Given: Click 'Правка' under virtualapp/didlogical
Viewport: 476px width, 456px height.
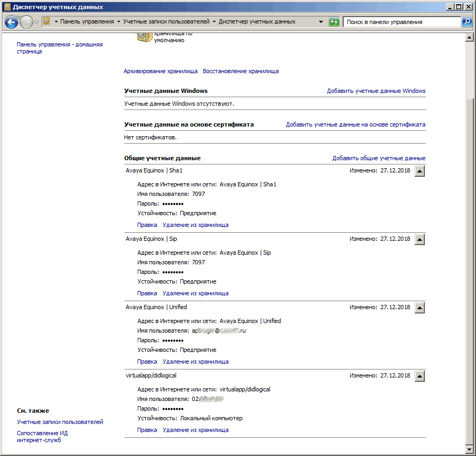Looking at the screenshot, I should 147,430.
